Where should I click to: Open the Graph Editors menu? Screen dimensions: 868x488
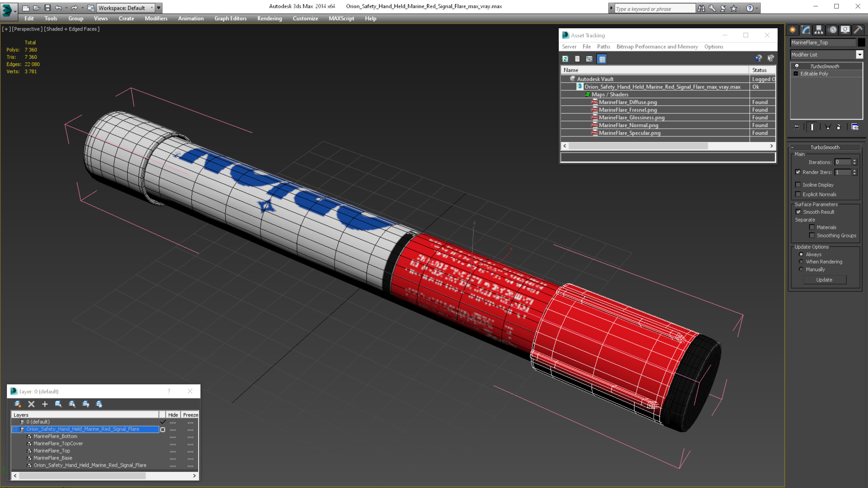point(231,18)
